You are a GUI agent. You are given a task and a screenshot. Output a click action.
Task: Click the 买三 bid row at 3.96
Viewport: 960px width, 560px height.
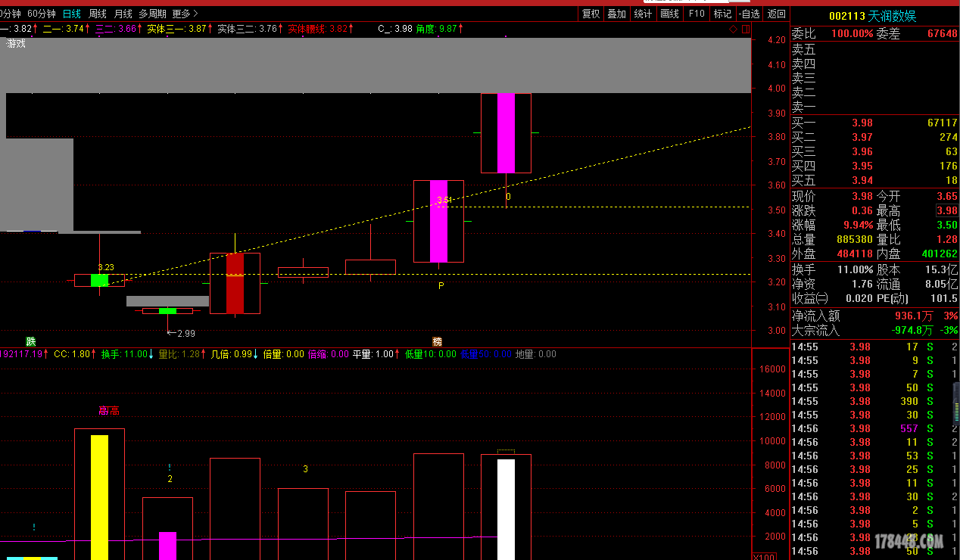coord(874,151)
